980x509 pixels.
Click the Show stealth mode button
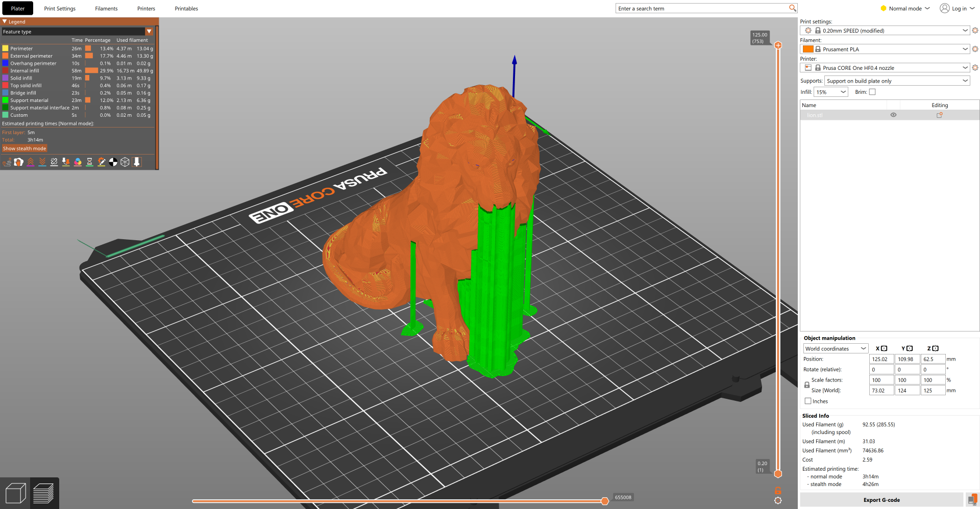point(24,149)
